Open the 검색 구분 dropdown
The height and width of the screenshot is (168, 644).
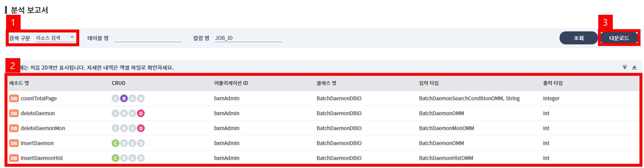click(x=55, y=38)
